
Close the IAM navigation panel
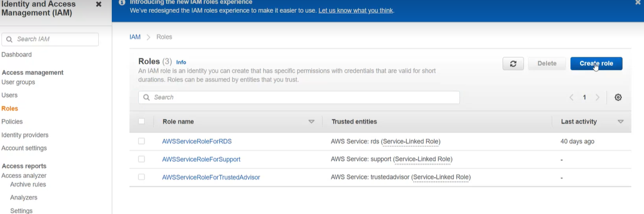click(x=99, y=4)
